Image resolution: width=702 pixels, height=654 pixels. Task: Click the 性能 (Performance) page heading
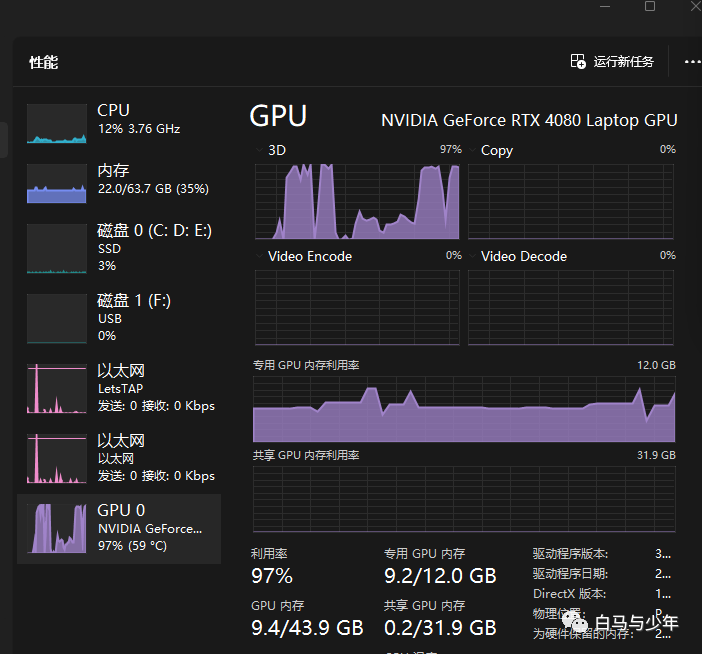[44, 62]
